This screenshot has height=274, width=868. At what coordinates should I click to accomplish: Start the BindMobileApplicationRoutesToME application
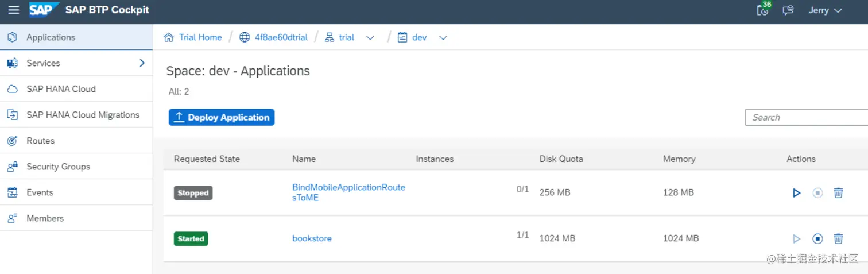[796, 193]
